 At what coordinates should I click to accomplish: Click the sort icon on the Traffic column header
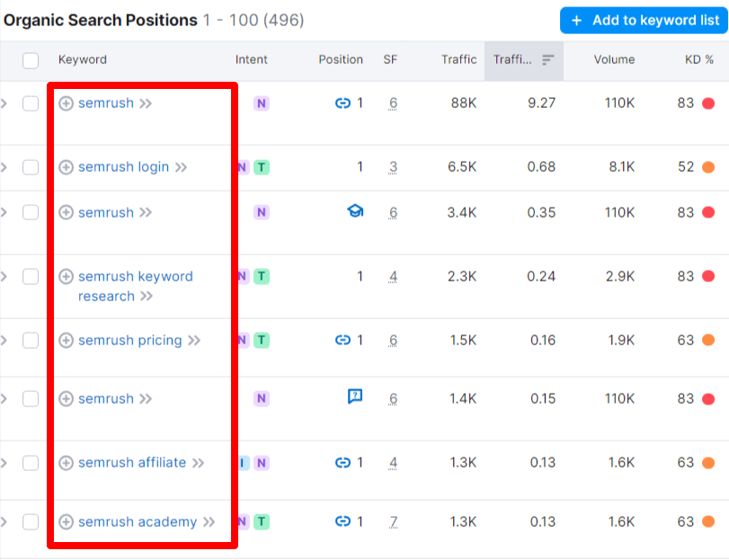coord(547,60)
